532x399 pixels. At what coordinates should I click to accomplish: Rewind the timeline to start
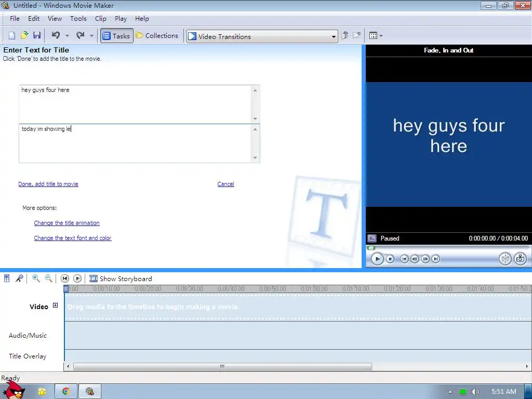tap(65, 278)
